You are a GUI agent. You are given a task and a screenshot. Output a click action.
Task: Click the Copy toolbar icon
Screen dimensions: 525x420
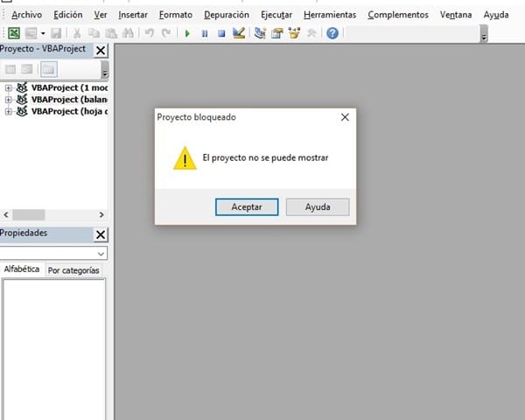[x=94, y=33]
